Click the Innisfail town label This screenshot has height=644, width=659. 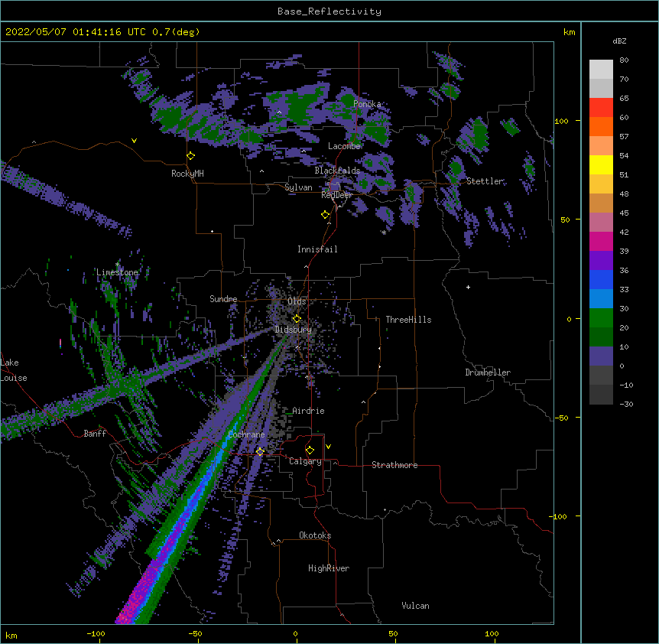tap(317, 249)
